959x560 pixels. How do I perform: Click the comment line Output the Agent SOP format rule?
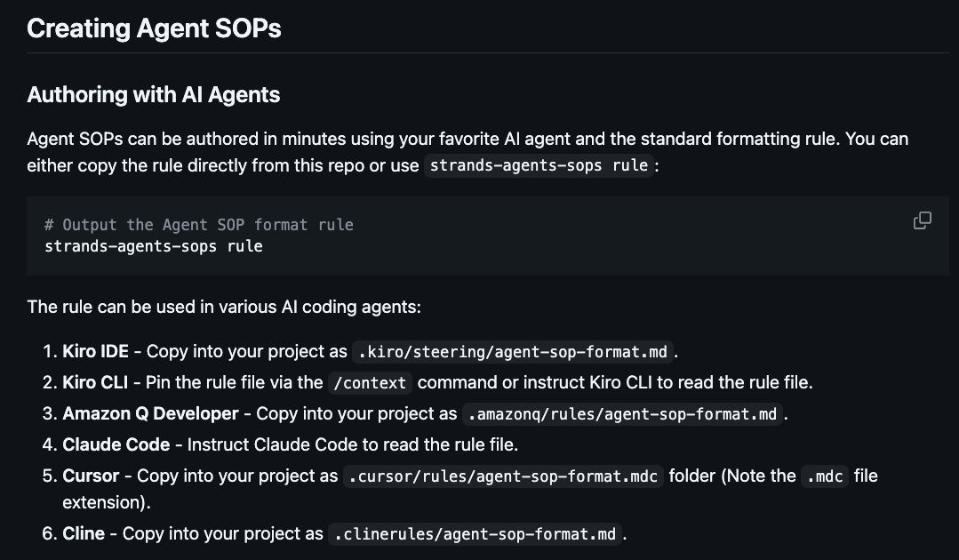(x=199, y=225)
